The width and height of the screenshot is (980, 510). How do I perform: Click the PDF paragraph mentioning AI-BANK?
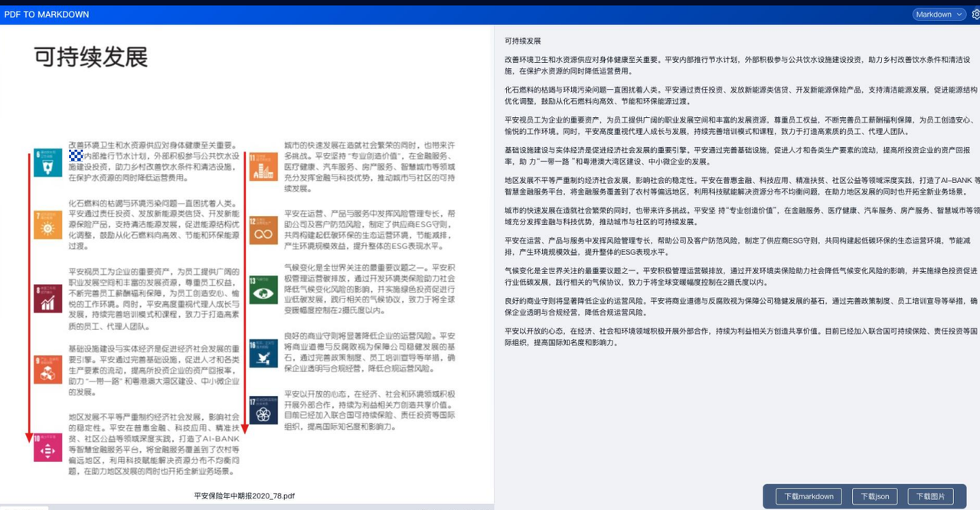pyautogui.click(x=154, y=444)
